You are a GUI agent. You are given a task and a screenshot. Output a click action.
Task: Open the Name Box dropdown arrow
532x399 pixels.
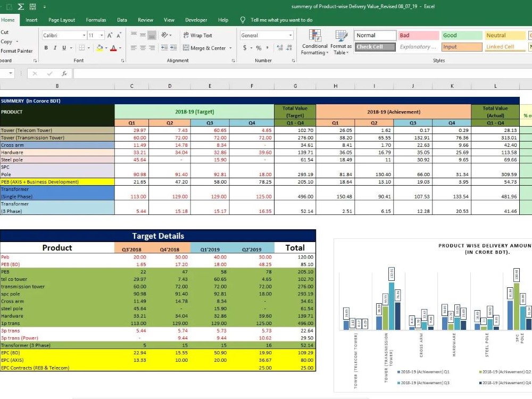[11, 73]
